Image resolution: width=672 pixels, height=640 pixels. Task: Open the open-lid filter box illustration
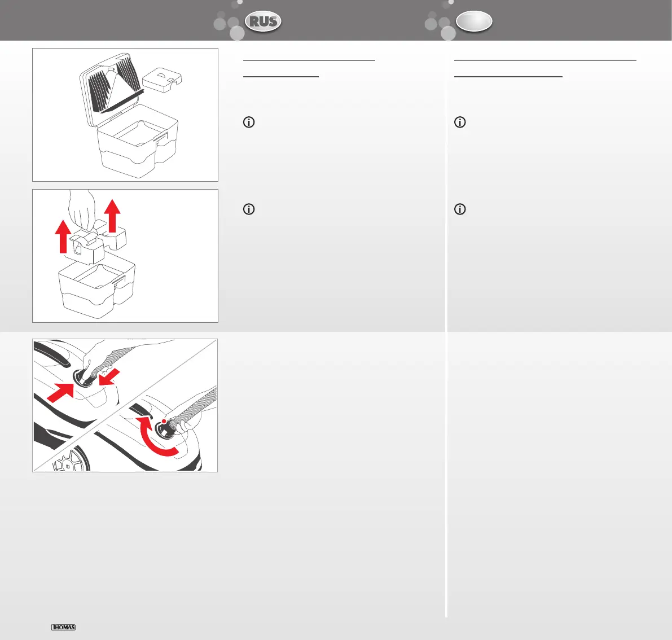125,115
